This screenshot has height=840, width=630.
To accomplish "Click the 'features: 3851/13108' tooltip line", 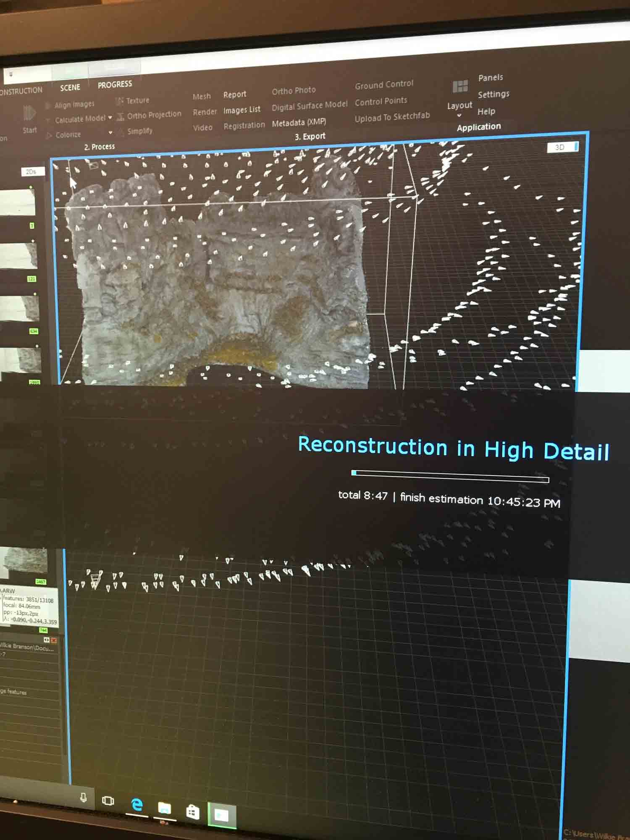I will tap(28, 599).
